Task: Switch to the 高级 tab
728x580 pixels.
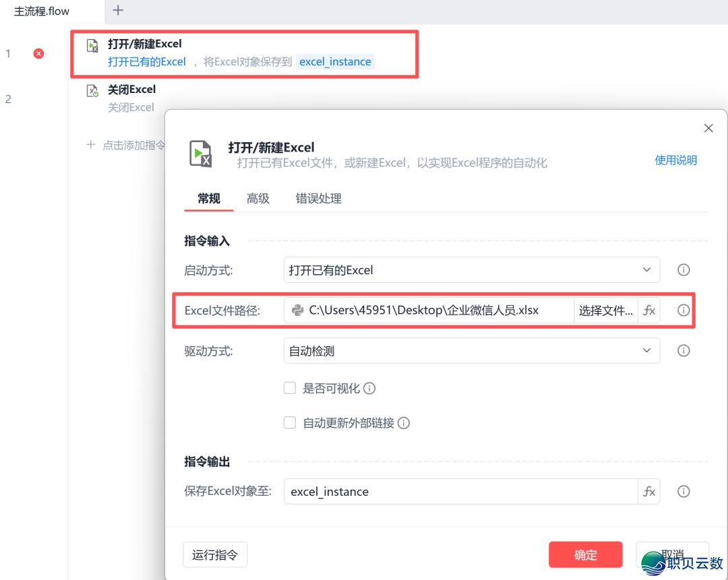Action: [257, 199]
